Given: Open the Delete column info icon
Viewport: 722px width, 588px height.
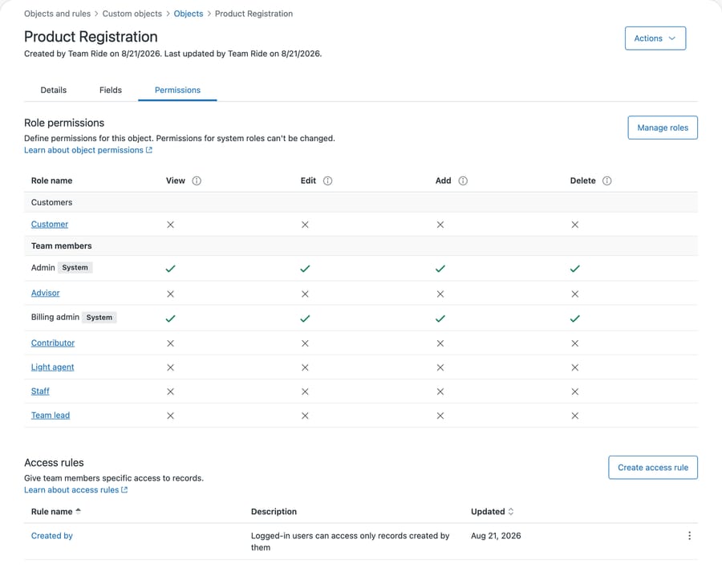Looking at the screenshot, I should tap(607, 180).
